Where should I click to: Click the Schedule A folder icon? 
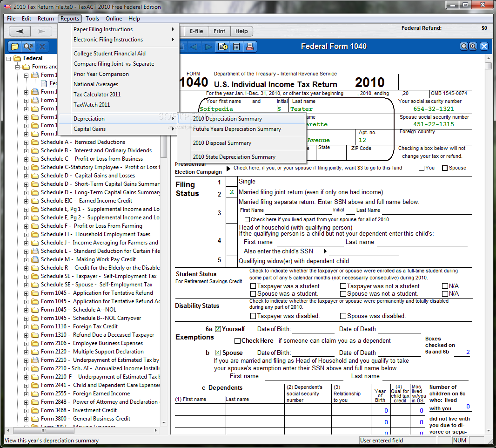coord(35,142)
